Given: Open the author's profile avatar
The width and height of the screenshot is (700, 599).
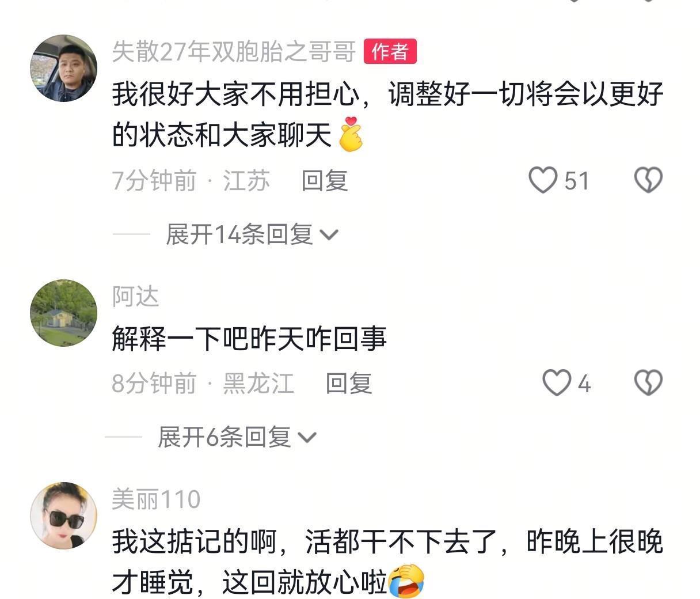Looking at the screenshot, I should click(63, 69).
